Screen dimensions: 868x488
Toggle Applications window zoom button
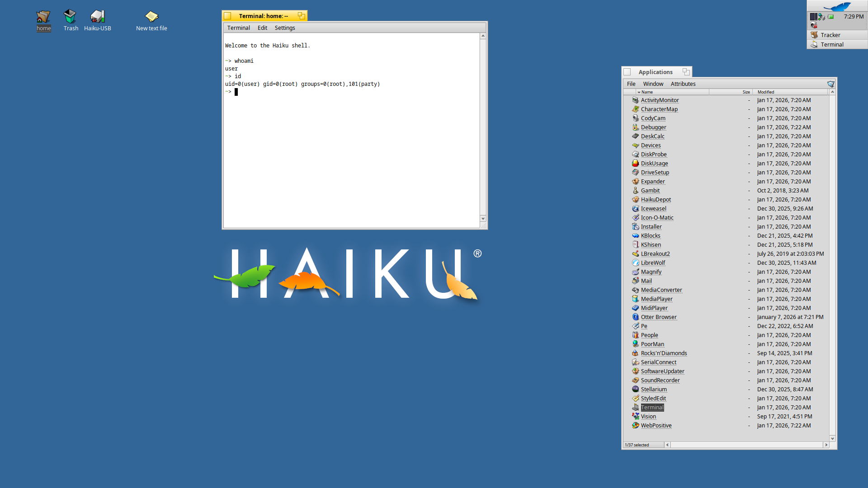pyautogui.click(x=686, y=72)
